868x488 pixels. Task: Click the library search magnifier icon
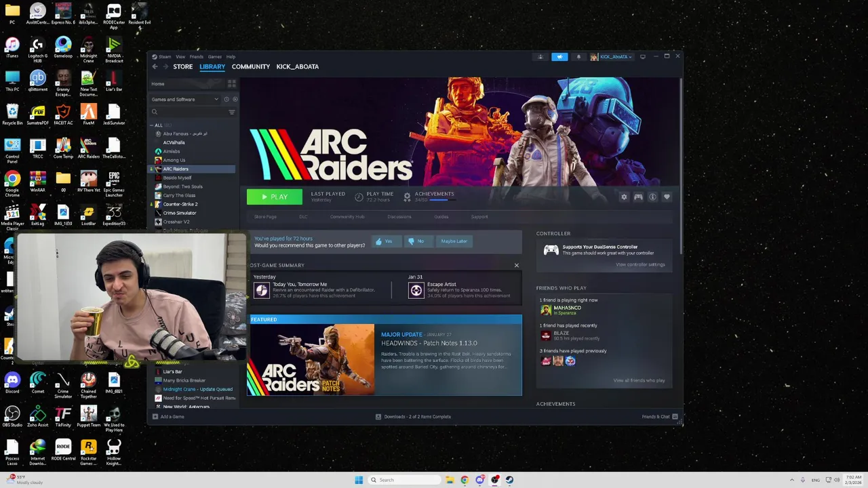(155, 112)
